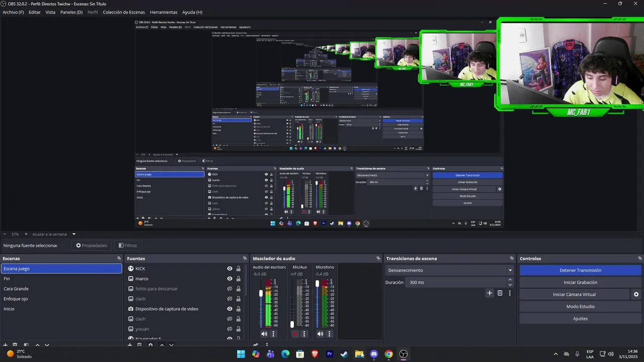Click Detener Transmisión button

click(580, 270)
